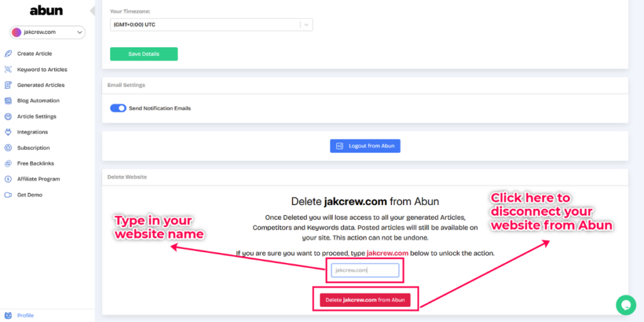Screen dimensions: 644x322
Task: Click Logout from Abun button
Action: 365,146
